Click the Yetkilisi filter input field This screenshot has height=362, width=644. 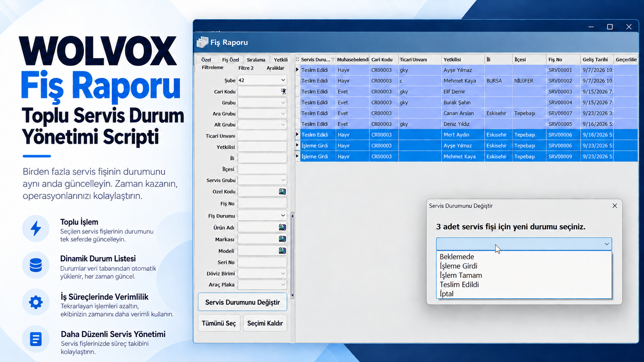pos(262,147)
